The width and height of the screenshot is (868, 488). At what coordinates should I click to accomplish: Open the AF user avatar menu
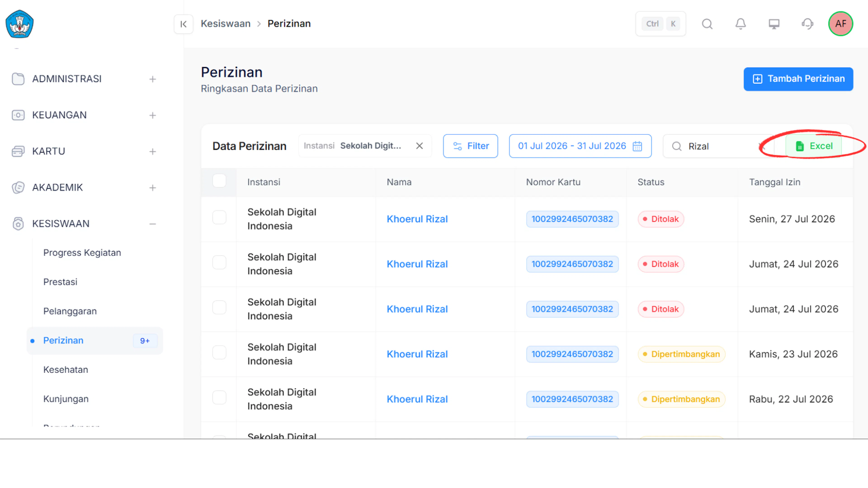click(x=840, y=23)
